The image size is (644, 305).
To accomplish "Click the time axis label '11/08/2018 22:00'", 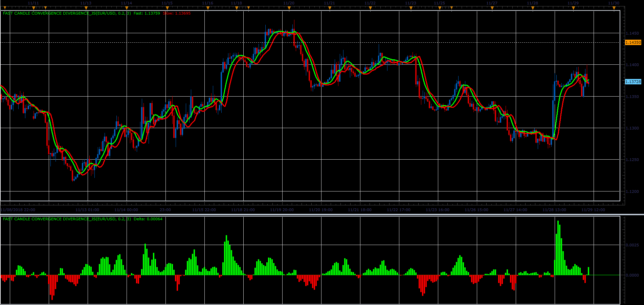I will (18, 210).
